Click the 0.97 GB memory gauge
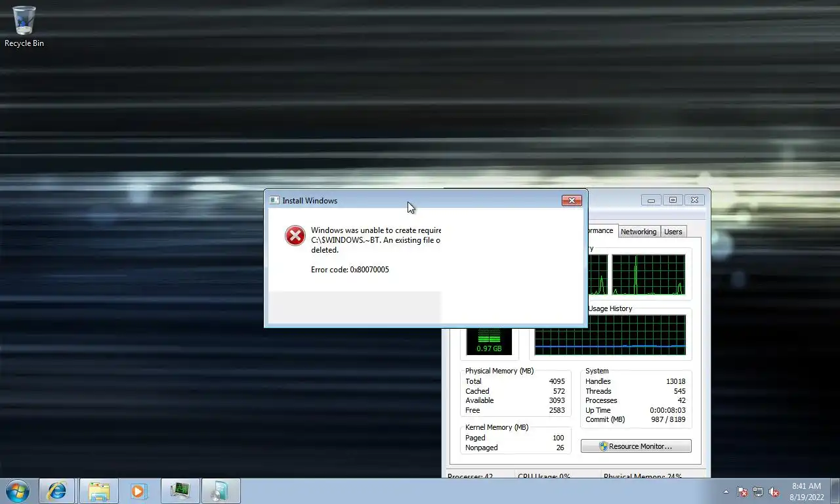840x504 pixels. [489, 341]
